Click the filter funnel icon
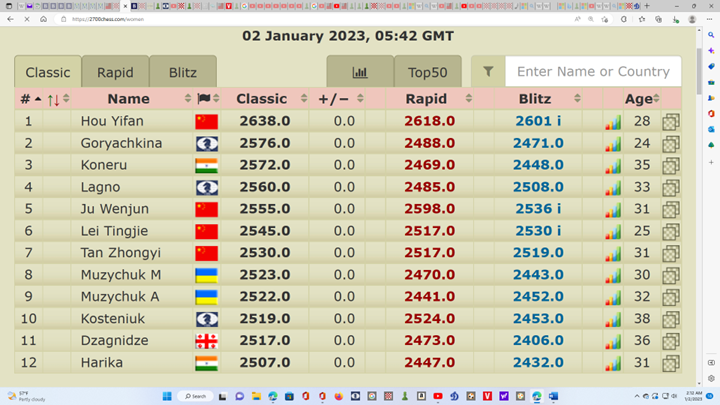 click(488, 72)
